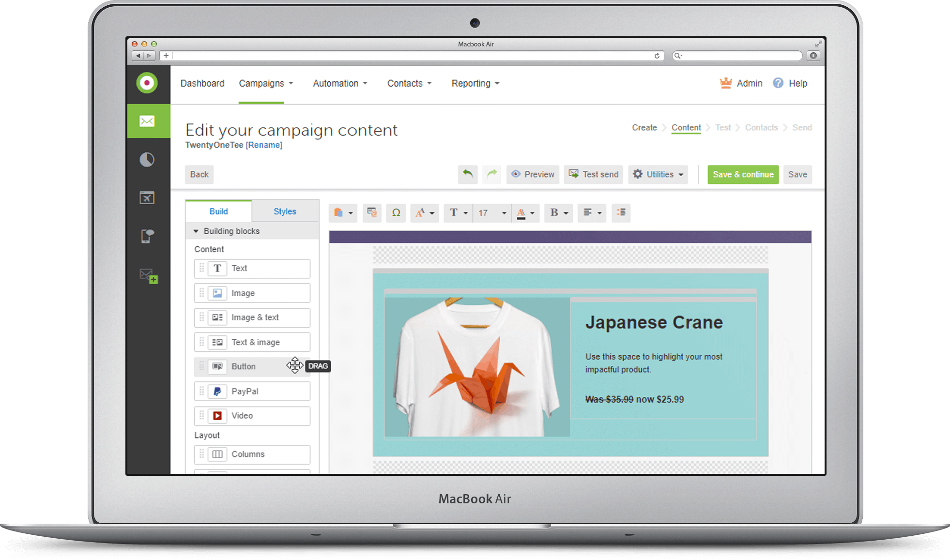Open the email campaigns sidebar icon
The image size is (950, 560).
(x=148, y=121)
